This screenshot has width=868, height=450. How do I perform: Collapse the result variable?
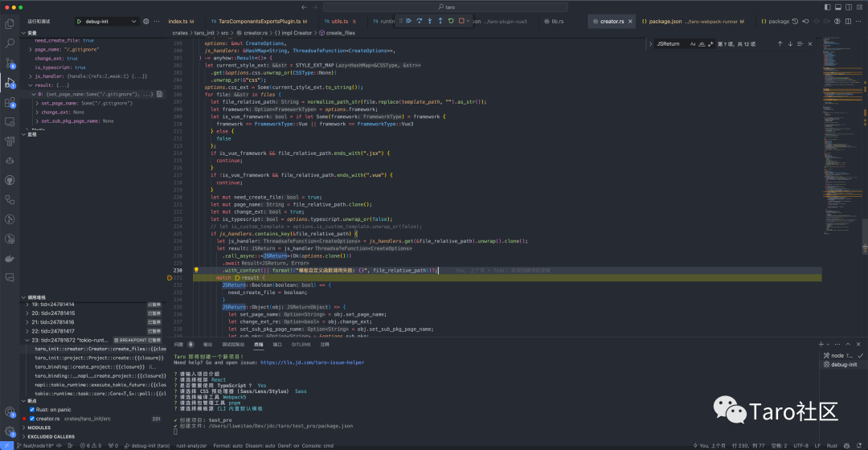click(30, 85)
